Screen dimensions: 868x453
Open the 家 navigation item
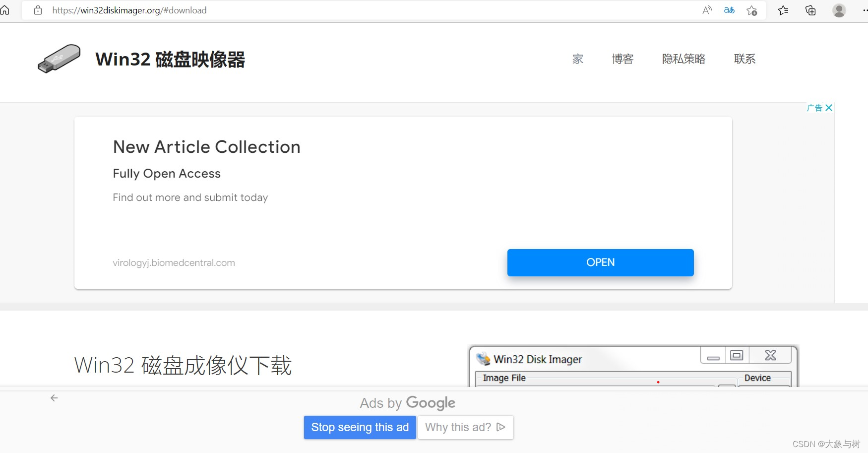coord(578,59)
